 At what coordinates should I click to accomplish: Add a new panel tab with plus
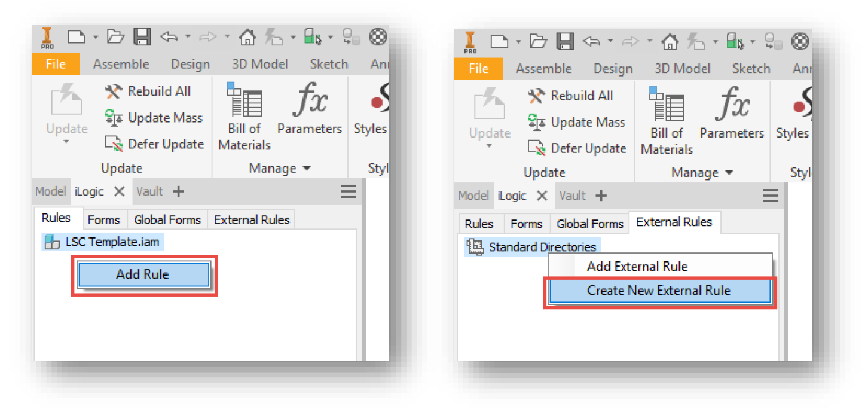(x=176, y=191)
